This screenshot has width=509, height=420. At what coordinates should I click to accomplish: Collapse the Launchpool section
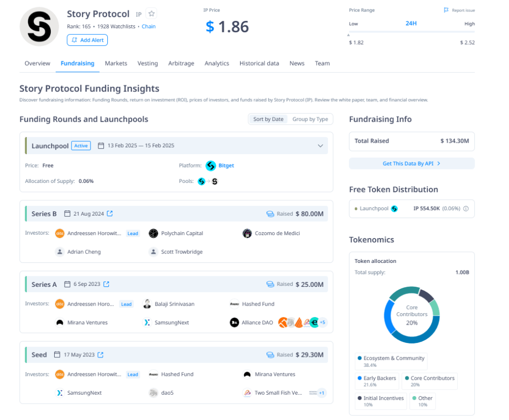322,145
